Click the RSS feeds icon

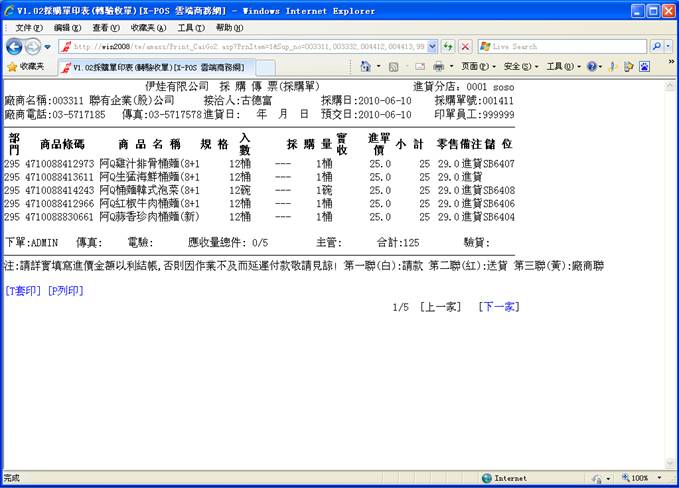pyautogui.click(x=395, y=67)
